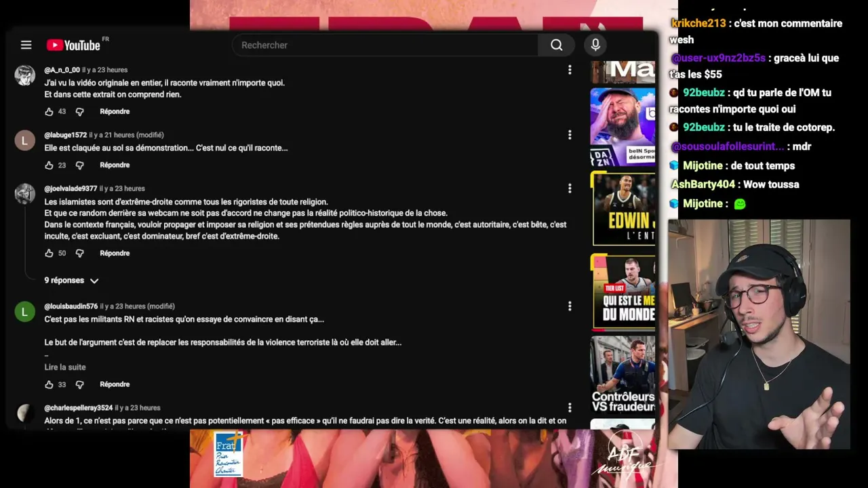Click the 'il y a 21 heures (modifié)' timestamp
This screenshot has width=868, height=488.
tap(126, 135)
